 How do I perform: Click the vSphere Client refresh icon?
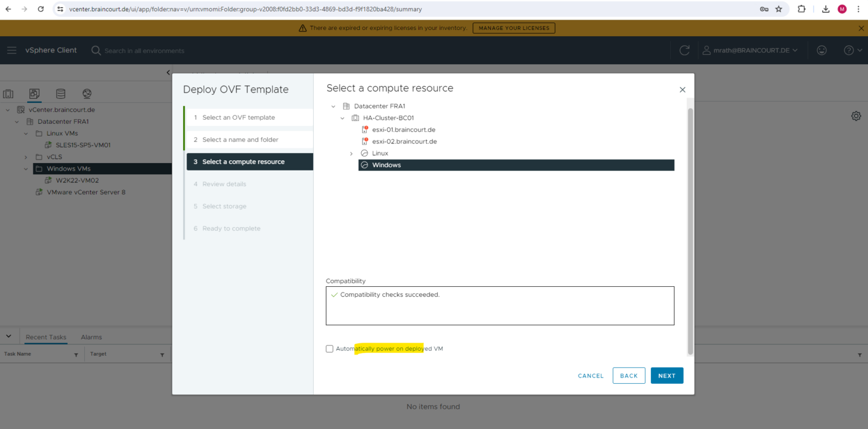(684, 50)
